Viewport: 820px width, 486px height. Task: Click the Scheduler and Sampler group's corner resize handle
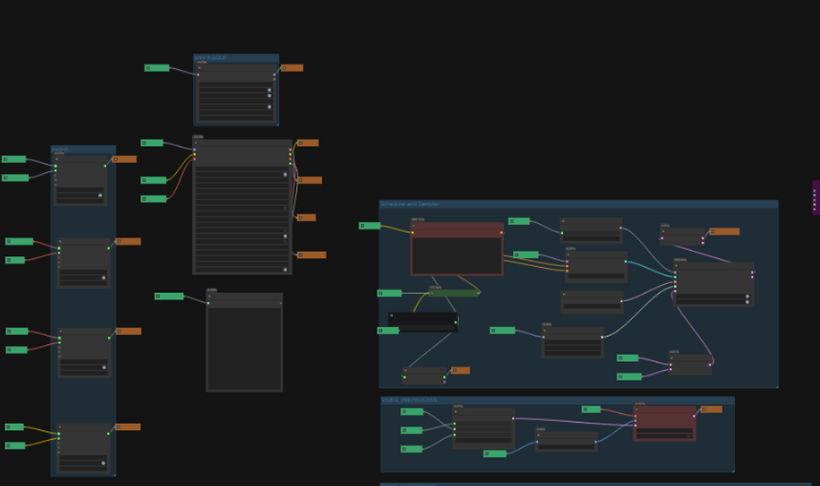[x=776, y=386]
